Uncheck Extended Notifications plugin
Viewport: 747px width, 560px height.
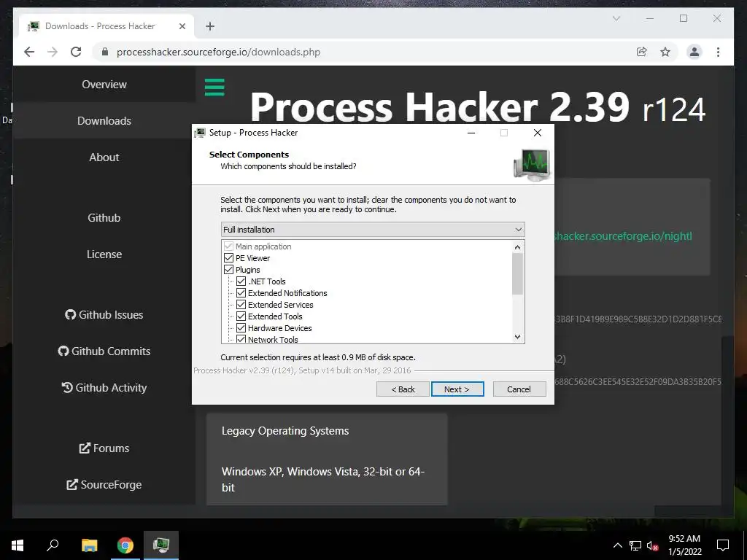click(x=241, y=293)
